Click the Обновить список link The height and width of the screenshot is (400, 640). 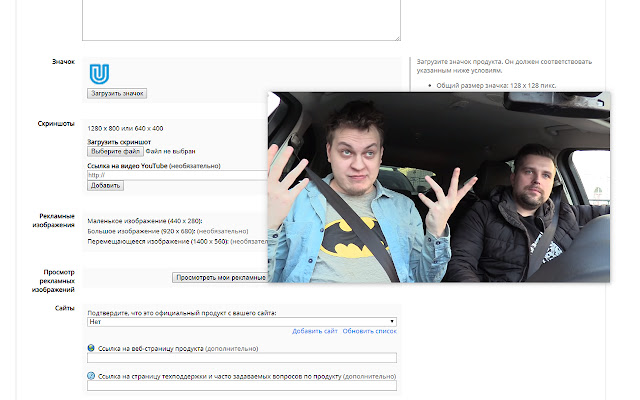(x=369, y=331)
